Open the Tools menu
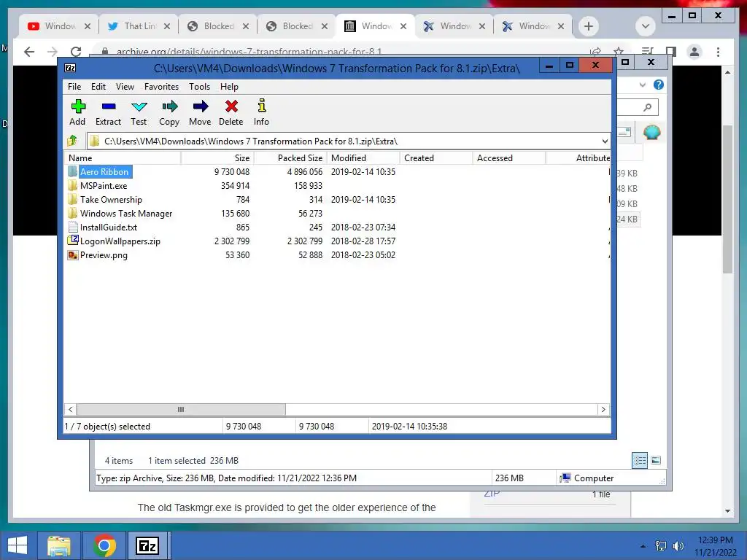Viewport: 747px width, 560px height. 199,87
